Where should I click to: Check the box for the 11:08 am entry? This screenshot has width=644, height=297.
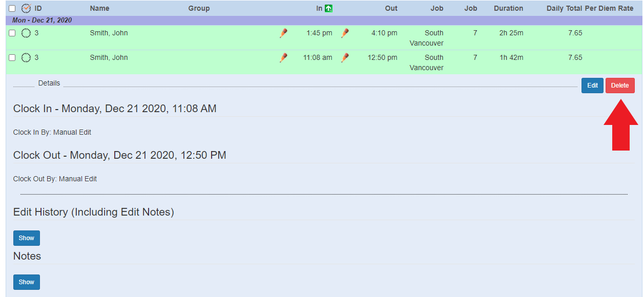pyautogui.click(x=12, y=58)
